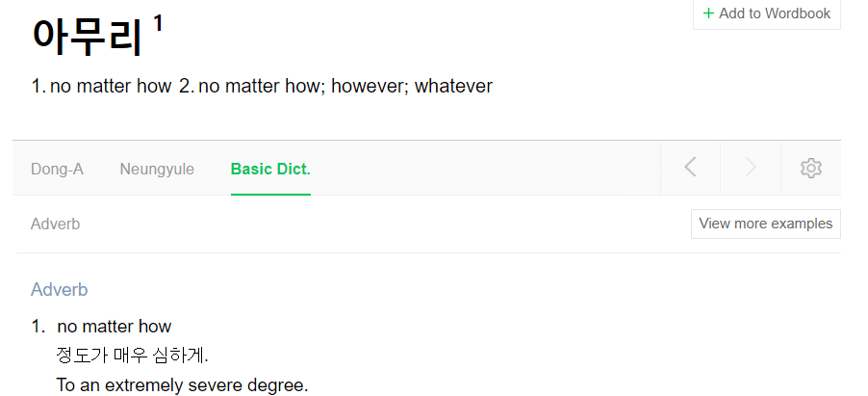868x396 pixels.
Task: Go to next dictionary with right chevron
Action: coord(750,168)
